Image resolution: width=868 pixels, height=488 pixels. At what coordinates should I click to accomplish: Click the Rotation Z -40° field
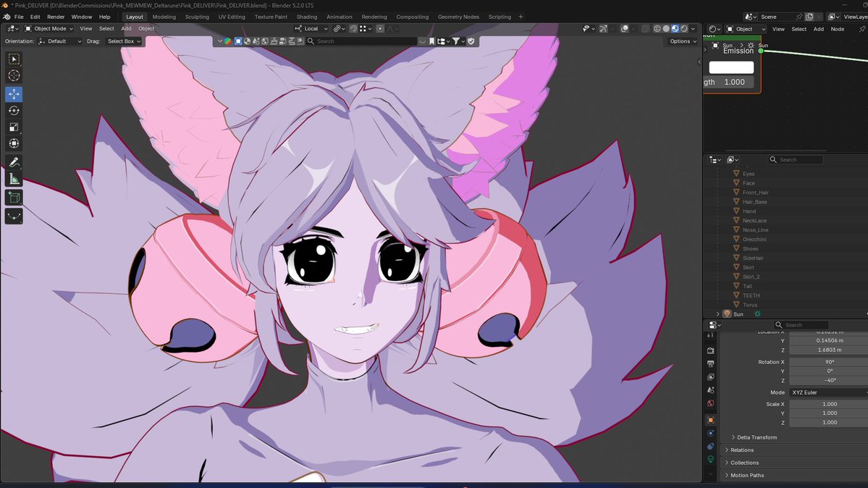828,381
